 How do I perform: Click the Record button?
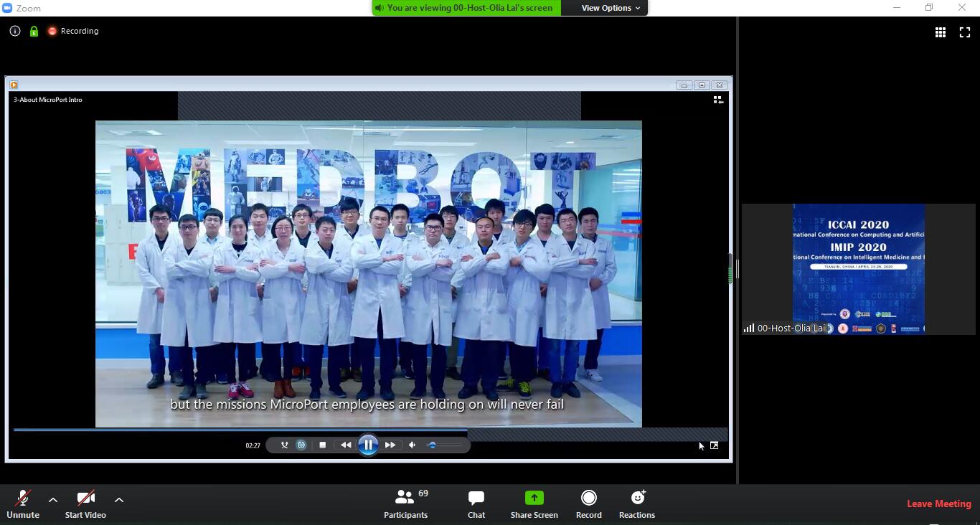(x=589, y=504)
